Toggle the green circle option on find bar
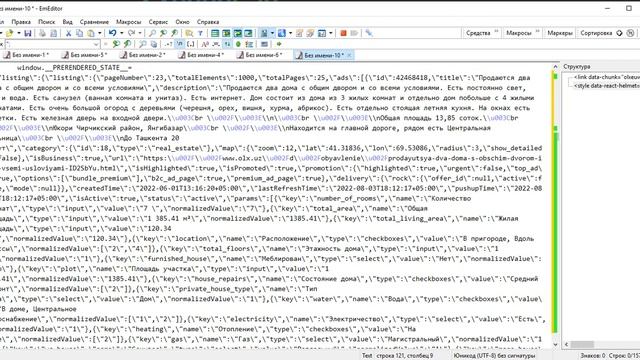The height and width of the screenshot is (360, 640). tap(238, 44)
